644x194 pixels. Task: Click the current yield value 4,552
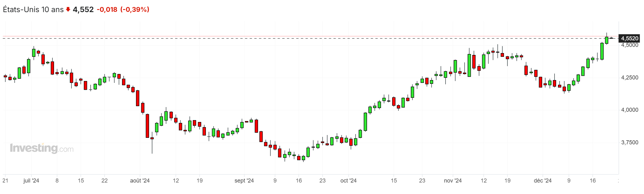[83, 10]
